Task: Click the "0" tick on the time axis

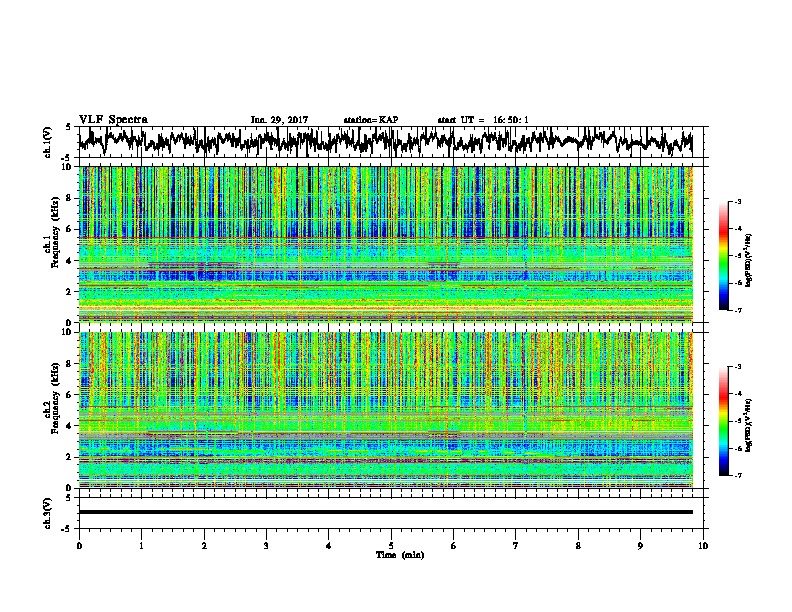Action: (79, 546)
